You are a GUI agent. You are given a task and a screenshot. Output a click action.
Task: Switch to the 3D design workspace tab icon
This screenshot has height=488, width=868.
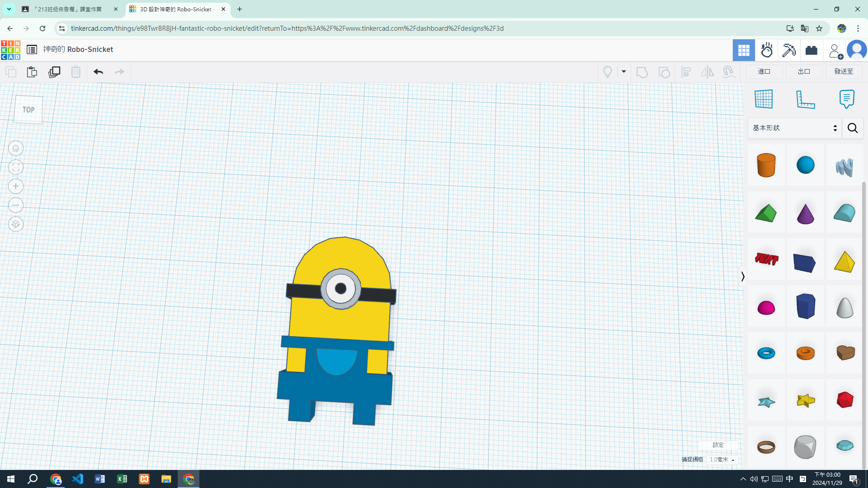click(x=744, y=50)
